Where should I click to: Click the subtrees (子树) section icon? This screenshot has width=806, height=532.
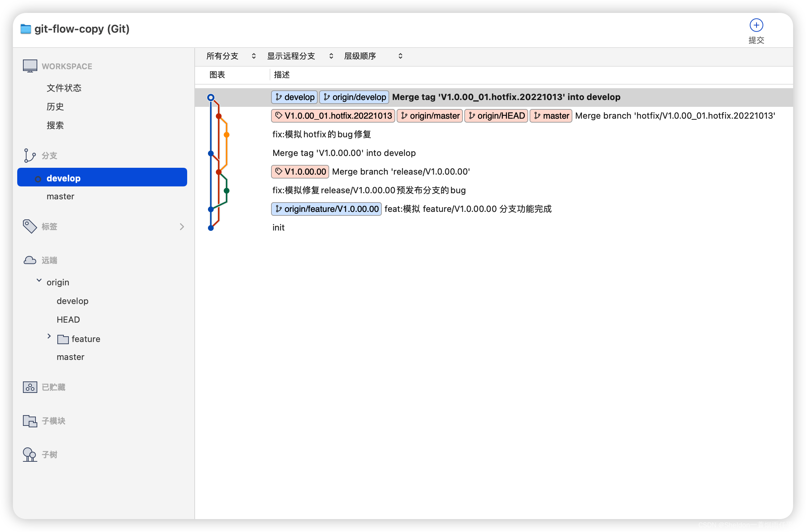(x=30, y=455)
